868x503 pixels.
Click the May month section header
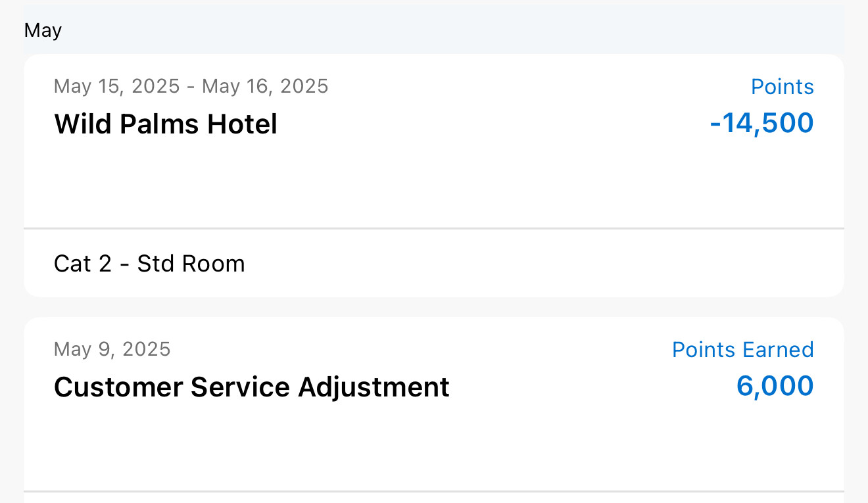[43, 30]
